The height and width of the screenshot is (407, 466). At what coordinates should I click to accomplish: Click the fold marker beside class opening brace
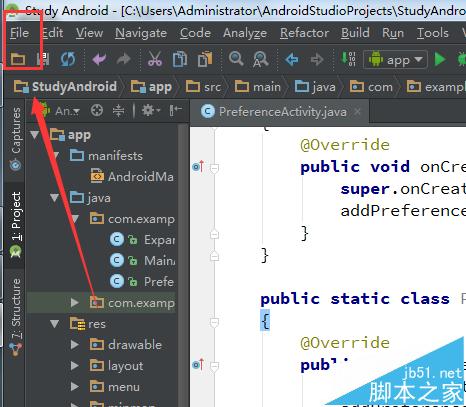click(x=215, y=322)
